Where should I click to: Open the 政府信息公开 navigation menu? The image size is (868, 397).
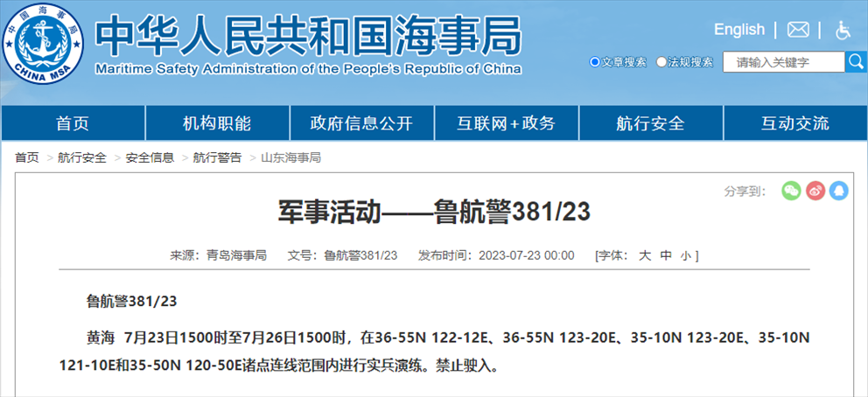coord(361,123)
